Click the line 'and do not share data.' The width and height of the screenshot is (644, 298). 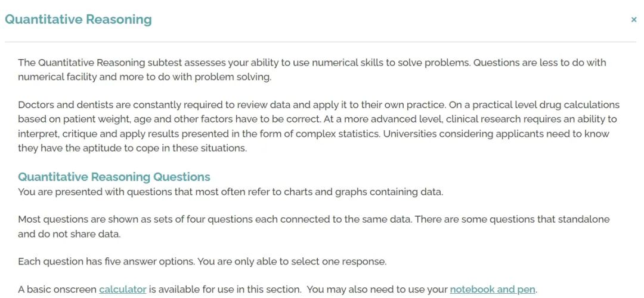pos(69,234)
